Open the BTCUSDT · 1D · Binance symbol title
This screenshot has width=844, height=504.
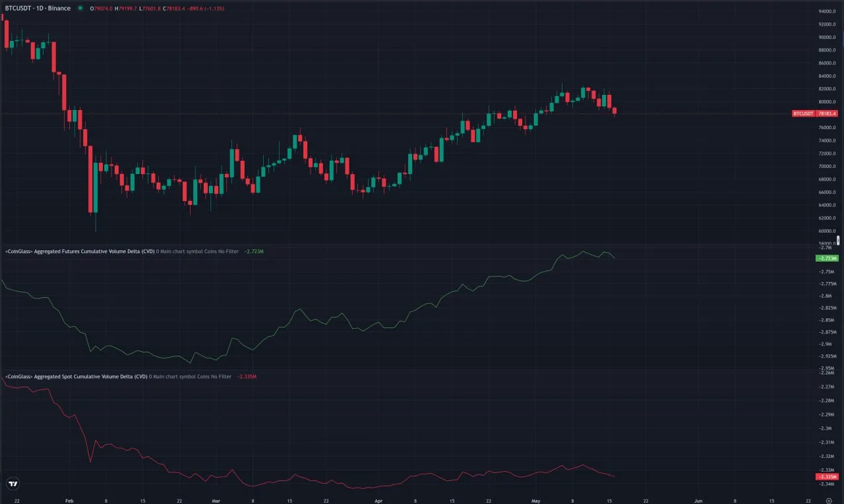click(x=38, y=9)
